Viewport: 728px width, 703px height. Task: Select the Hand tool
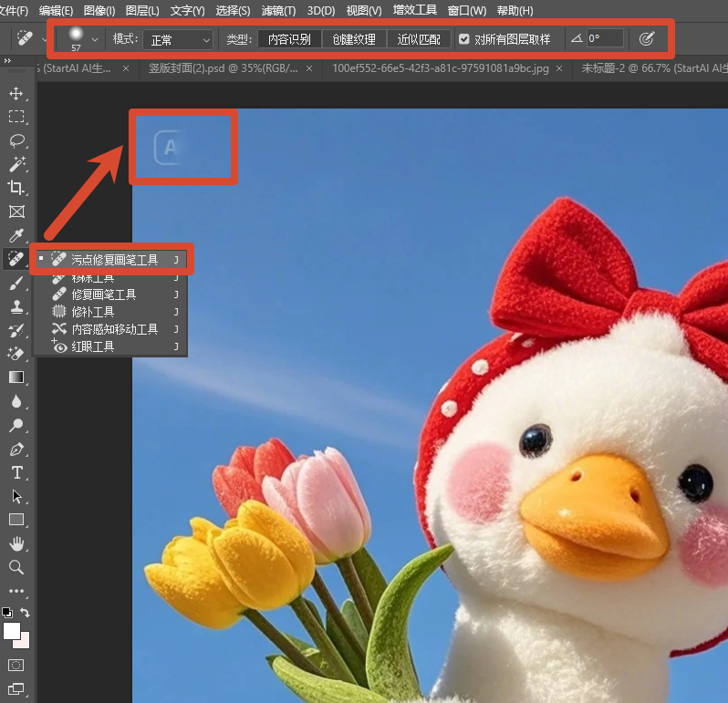click(16, 543)
